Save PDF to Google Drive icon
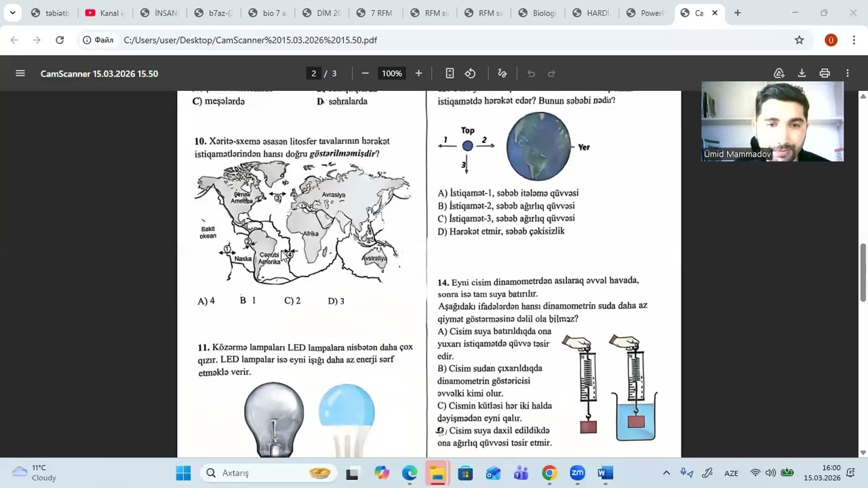Image resolution: width=868 pixels, height=488 pixels. (779, 73)
